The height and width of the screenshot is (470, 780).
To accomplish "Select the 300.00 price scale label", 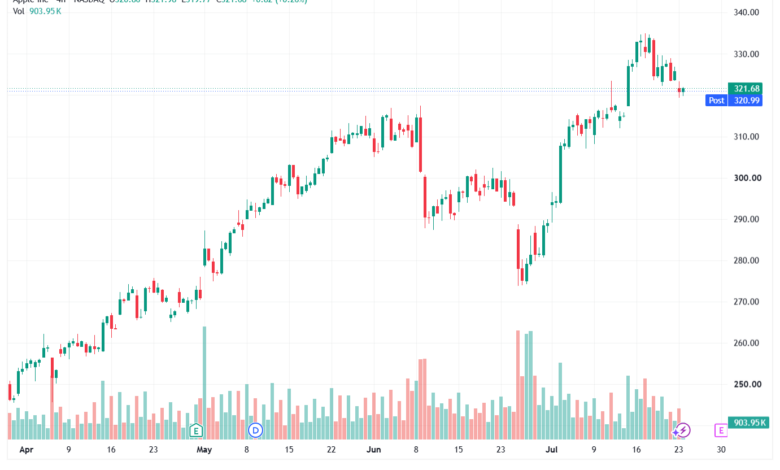I will [x=747, y=178].
